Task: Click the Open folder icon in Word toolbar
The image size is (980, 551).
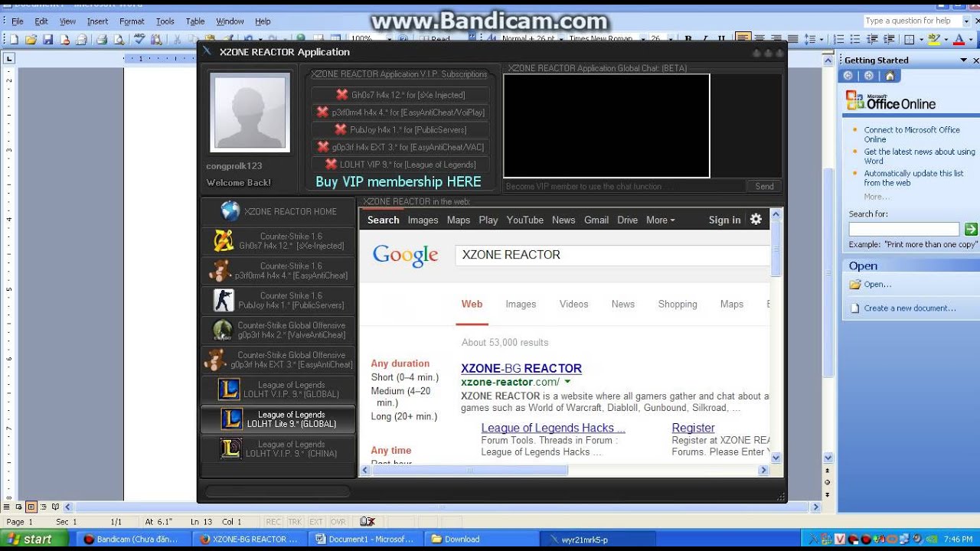Action: pyautogui.click(x=31, y=39)
